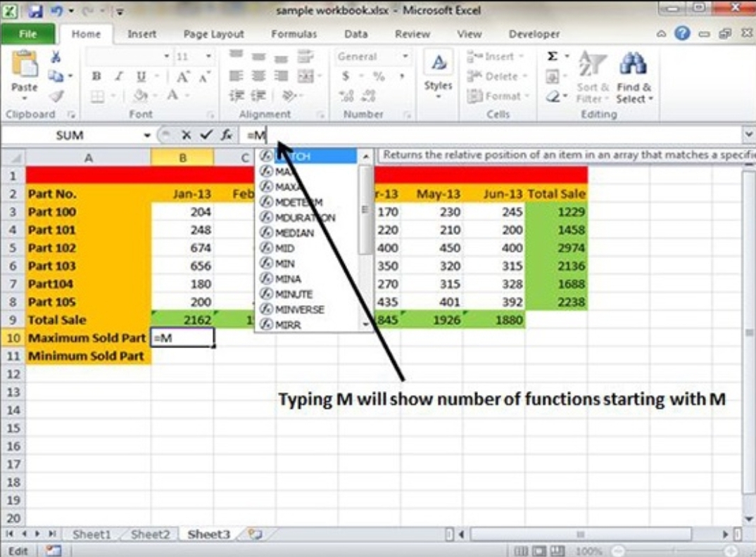Switch to the Data tab
Image resolution: width=756 pixels, height=557 pixels.
355,34
